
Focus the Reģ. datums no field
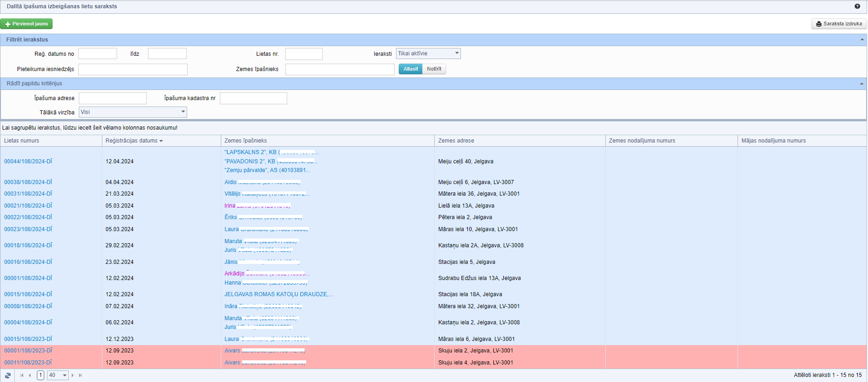pyautogui.click(x=98, y=54)
